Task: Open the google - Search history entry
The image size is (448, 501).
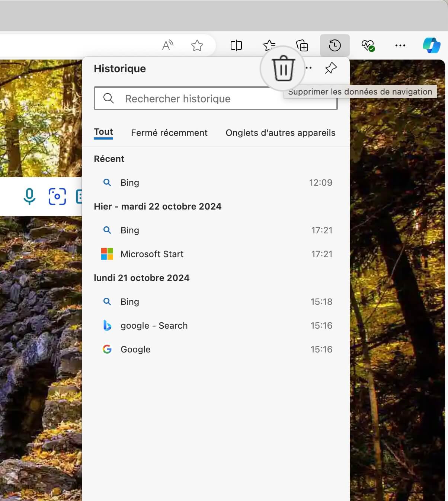Action: 216,325
